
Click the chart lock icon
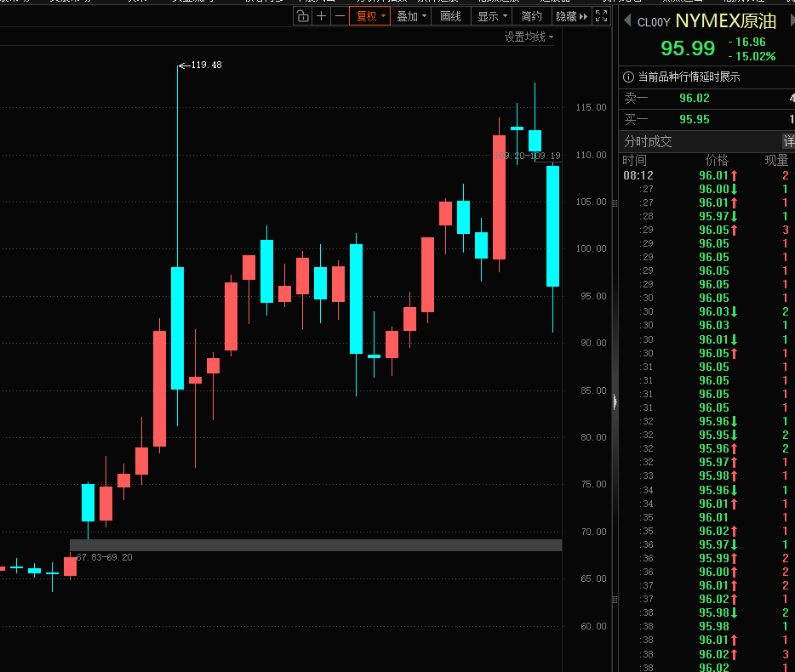tap(303, 16)
